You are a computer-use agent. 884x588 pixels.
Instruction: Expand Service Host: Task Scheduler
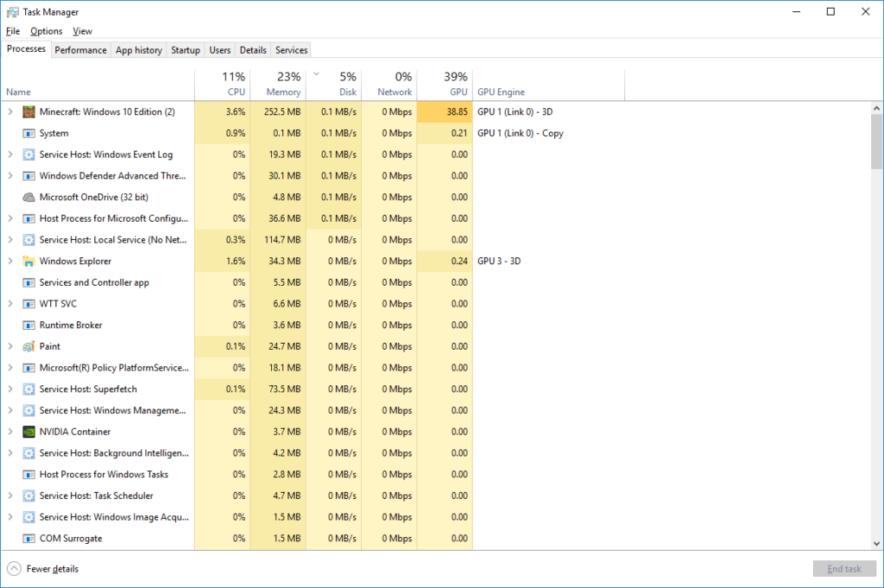[10, 496]
